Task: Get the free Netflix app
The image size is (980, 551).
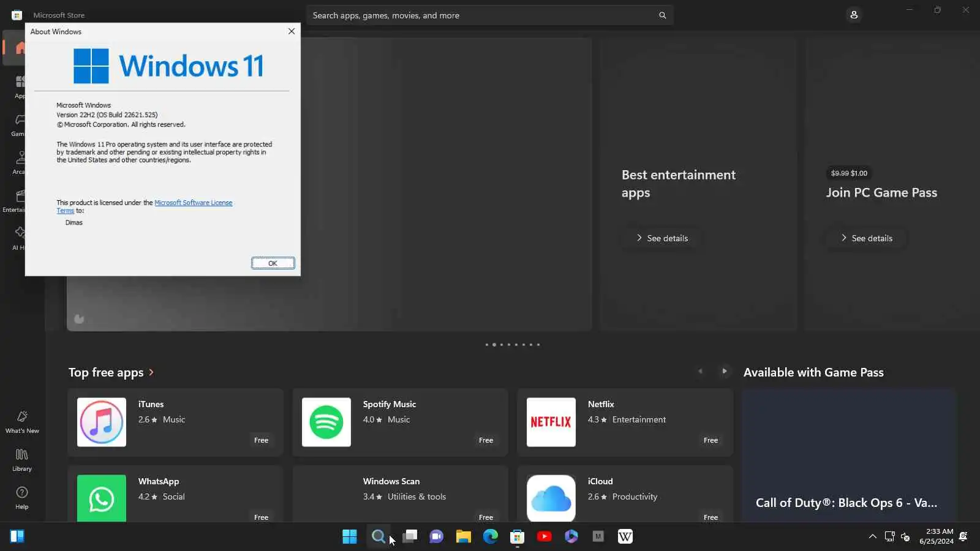Action: (x=710, y=440)
